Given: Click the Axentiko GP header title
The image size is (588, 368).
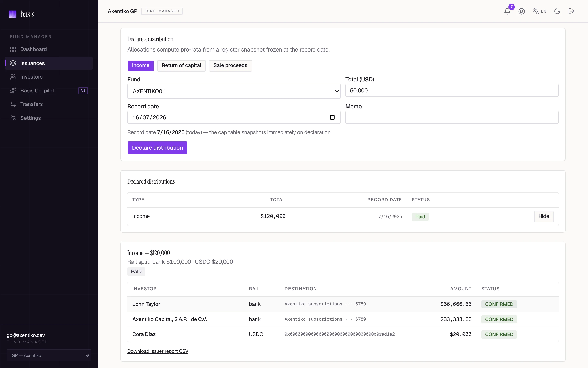Looking at the screenshot, I should pos(122,11).
